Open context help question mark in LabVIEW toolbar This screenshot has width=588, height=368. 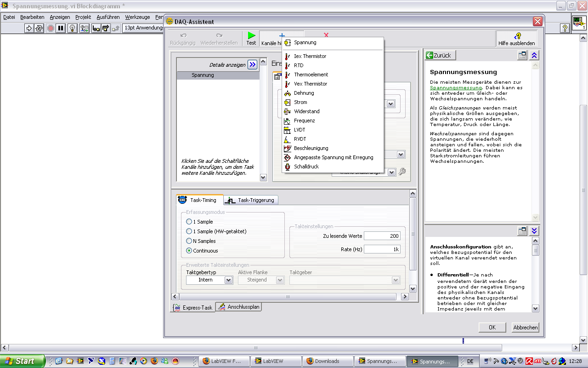click(x=565, y=28)
